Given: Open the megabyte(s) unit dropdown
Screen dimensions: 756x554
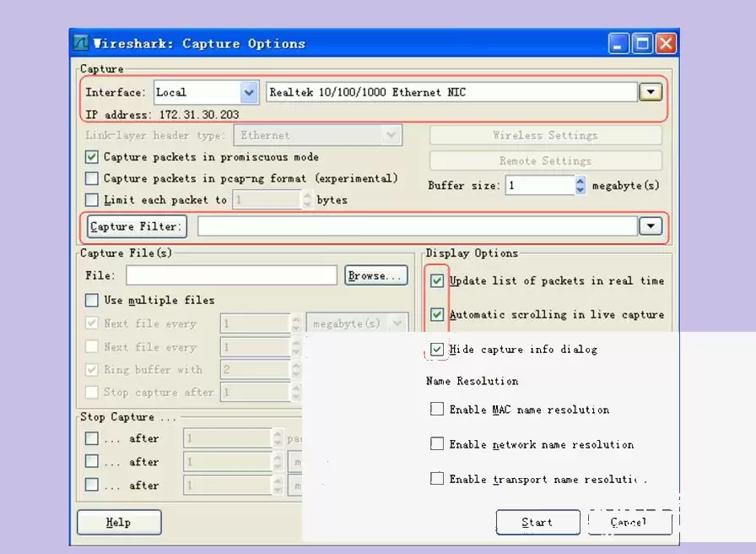Looking at the screenshot, I should tap(357, 323).
